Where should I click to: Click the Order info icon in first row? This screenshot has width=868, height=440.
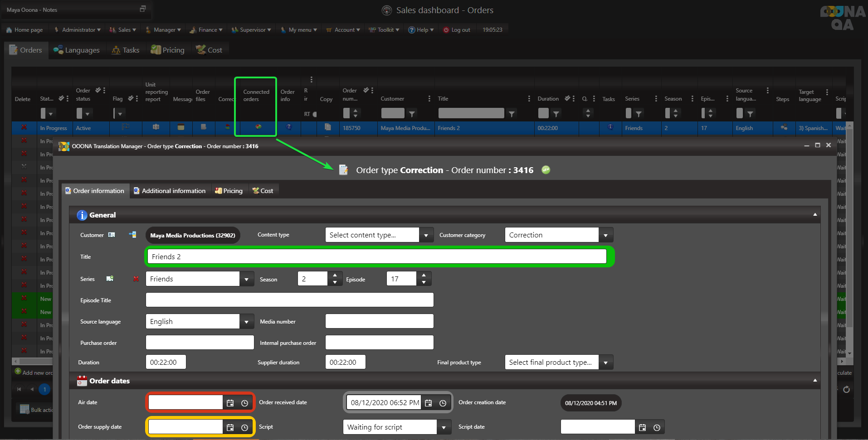coord(289,127)
